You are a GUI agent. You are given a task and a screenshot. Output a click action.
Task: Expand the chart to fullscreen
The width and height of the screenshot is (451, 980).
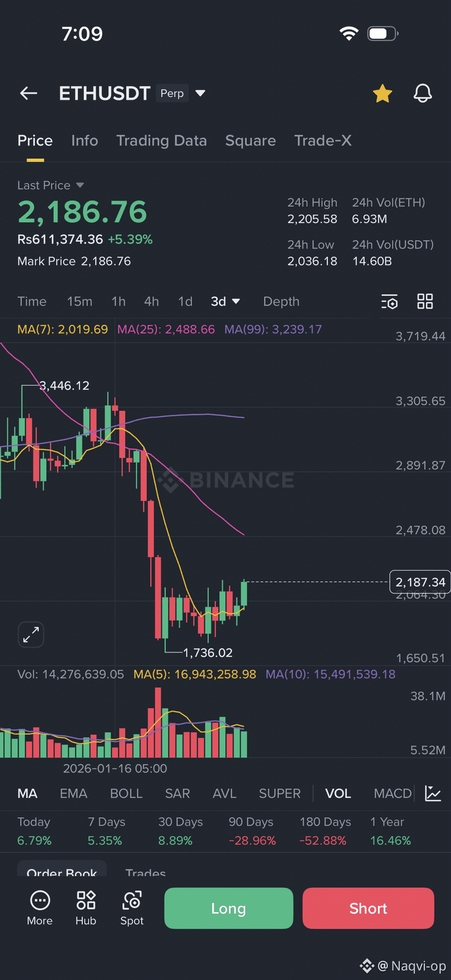tap(31, 634)
